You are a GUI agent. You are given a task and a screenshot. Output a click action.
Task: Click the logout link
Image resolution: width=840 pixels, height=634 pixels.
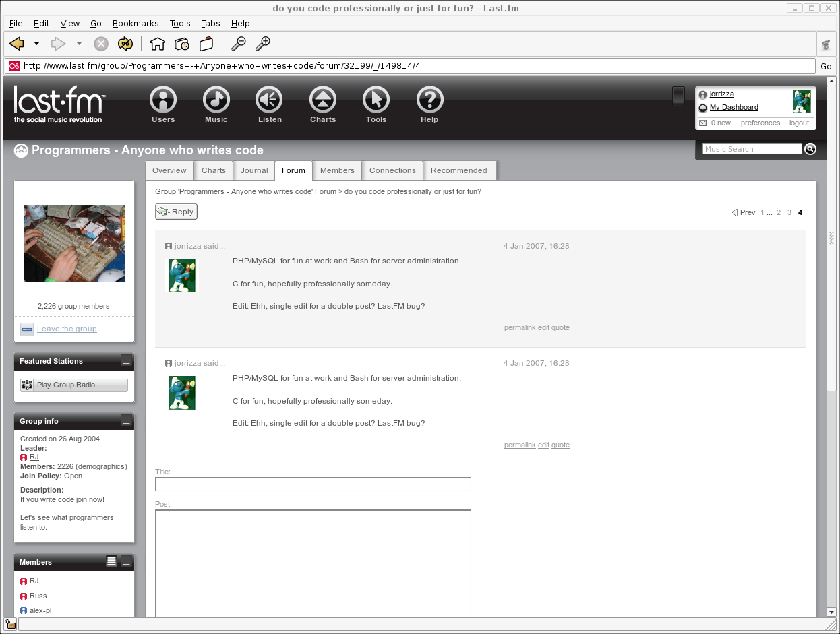pyautogui.click(x=799, y=123)
